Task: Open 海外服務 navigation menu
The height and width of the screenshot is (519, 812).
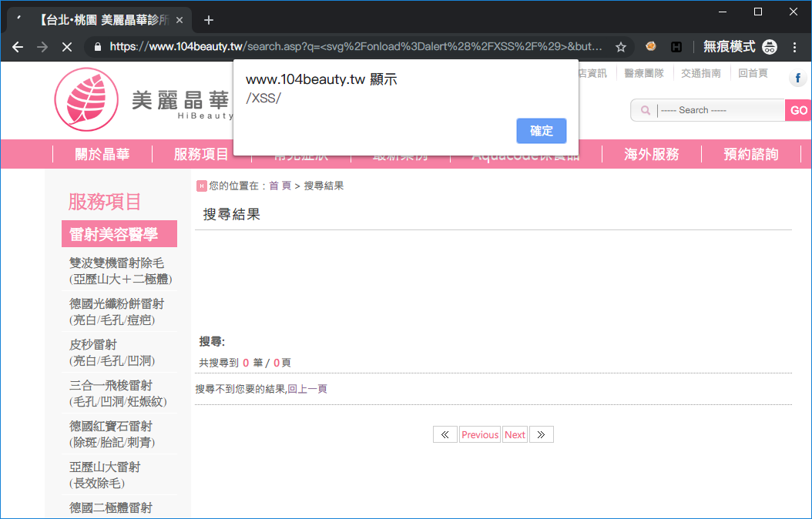Action: (x=652, y=154)
